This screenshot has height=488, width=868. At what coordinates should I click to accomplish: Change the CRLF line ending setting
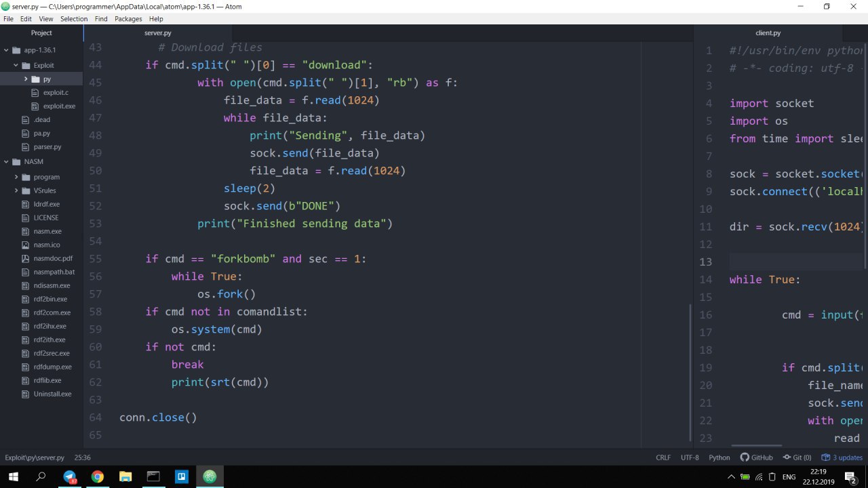663,457
